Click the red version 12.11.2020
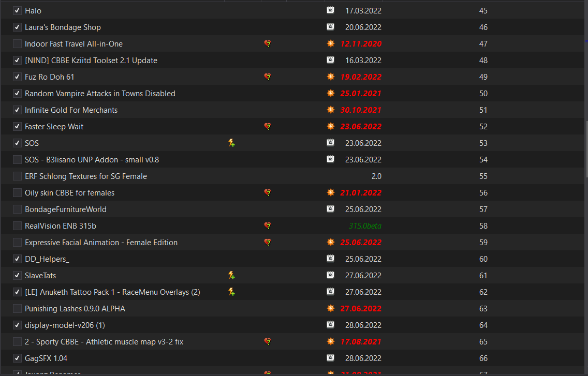Viewport: 588px width, 376px height. tap(361, 44)
